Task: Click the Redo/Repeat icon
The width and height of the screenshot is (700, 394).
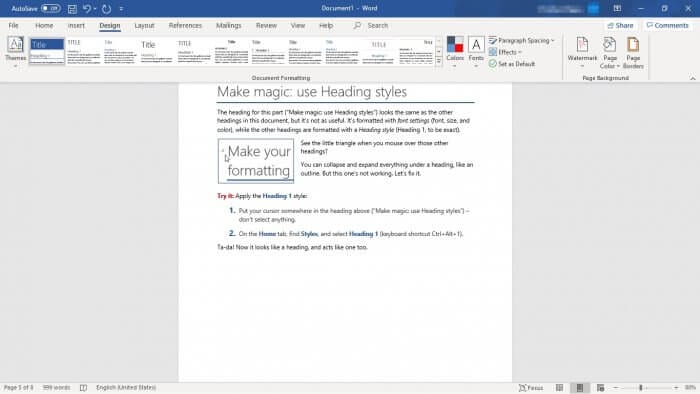Action: pos(106,8)
